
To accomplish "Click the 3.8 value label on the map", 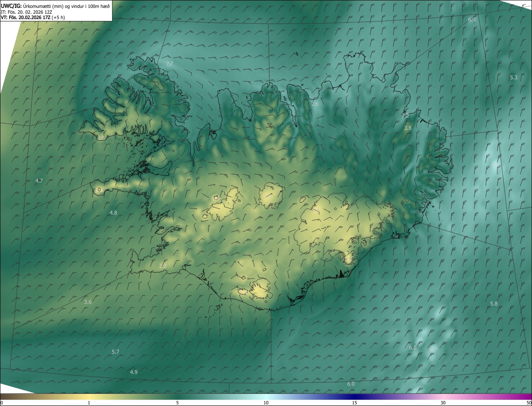I will click(408, 128).
